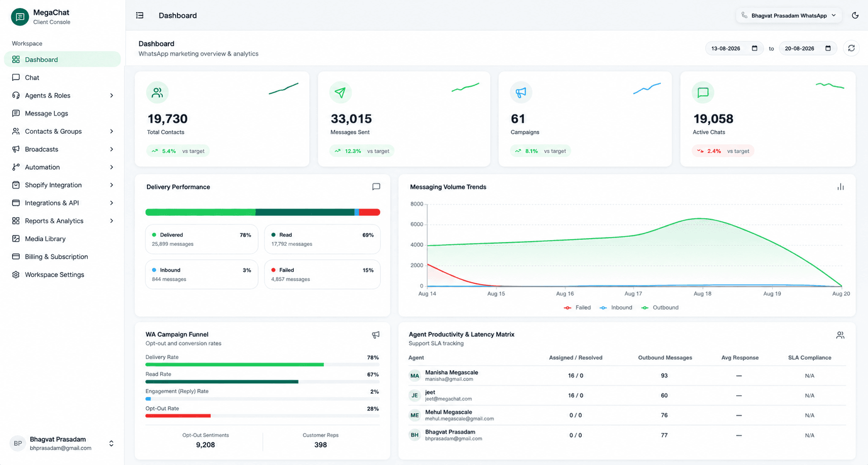Click the Contacts & Groups people icon

pos(16,131)
